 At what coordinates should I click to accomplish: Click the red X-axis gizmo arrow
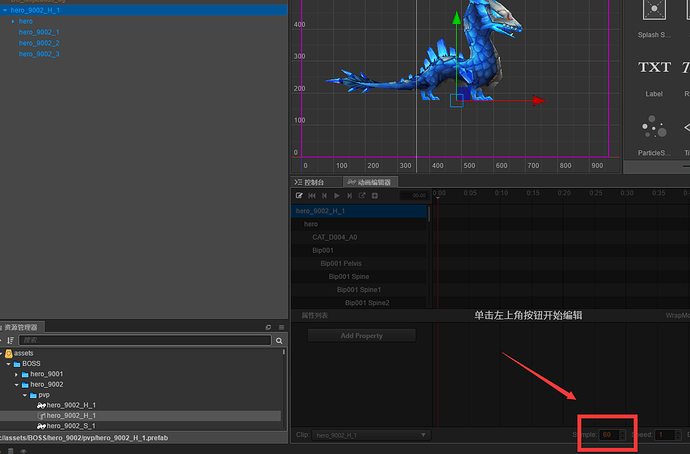coord(539,101)
